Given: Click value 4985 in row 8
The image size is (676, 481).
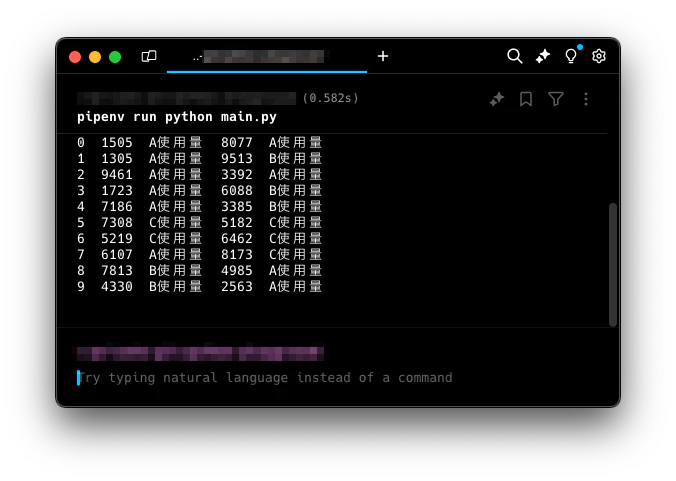Looking at the screenshot, I should click(x=237, y=270).
